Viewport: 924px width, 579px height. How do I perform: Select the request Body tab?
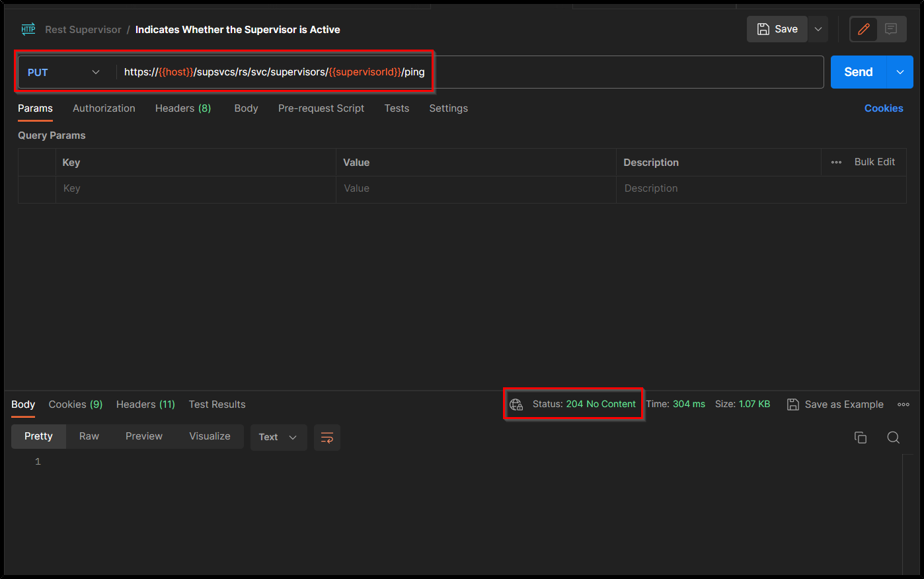pyautogui.click(x=246, y=108)
